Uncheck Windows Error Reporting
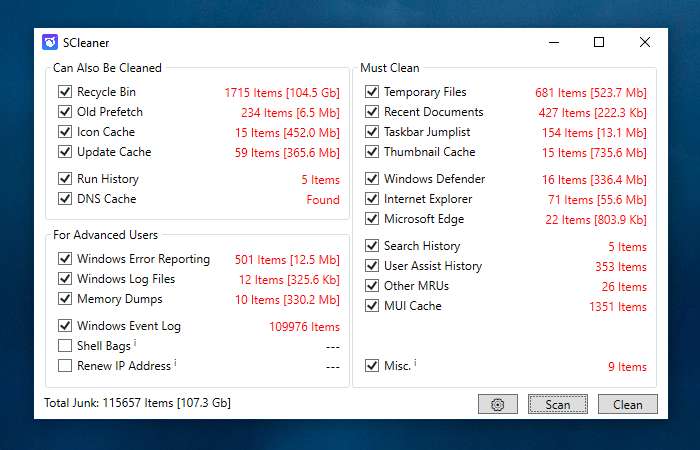The image size is (700, 450). pos(65,258)
